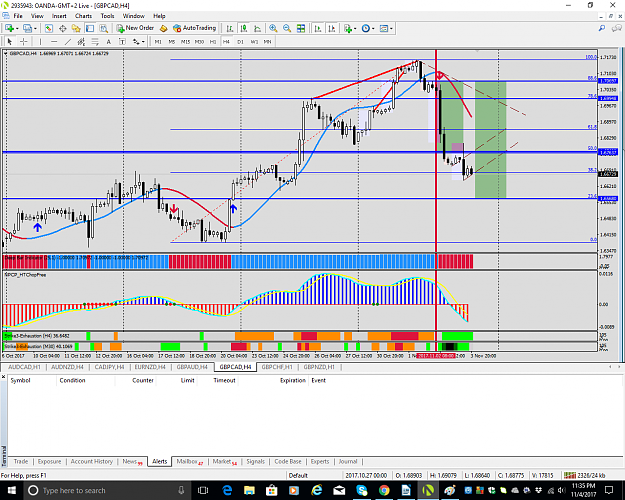Select the Cursor tool
The image size is (625, 500).
point(10,41)
